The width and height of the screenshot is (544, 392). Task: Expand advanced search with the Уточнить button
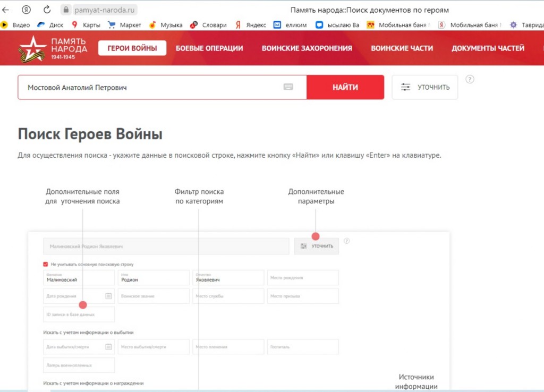[425, 87]
